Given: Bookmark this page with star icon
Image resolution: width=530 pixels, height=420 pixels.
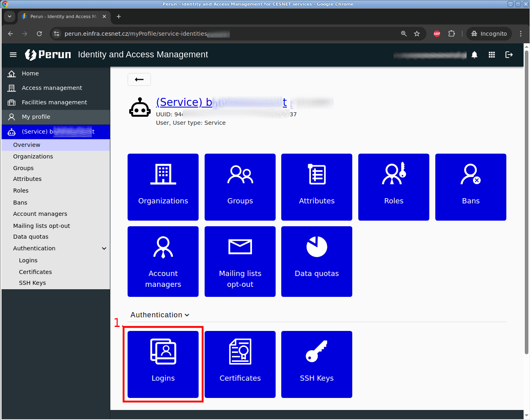Looking at the screenshot, I should (x=417, y=34).
